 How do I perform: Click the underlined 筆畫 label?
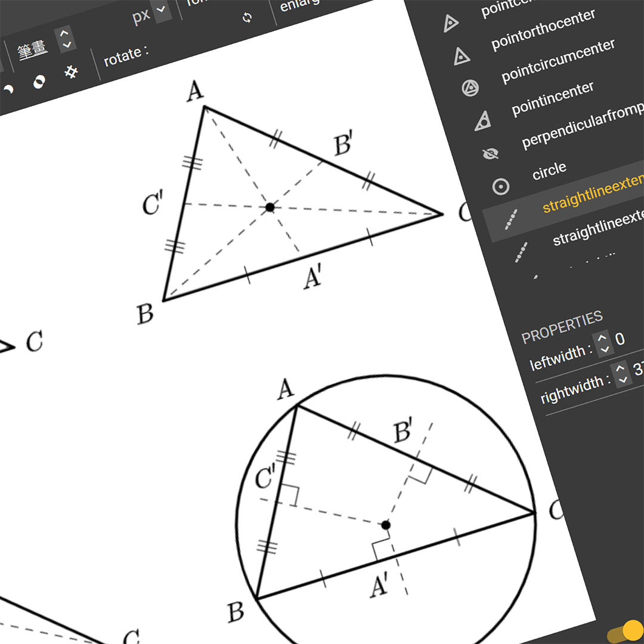click(x=32, y=51)
